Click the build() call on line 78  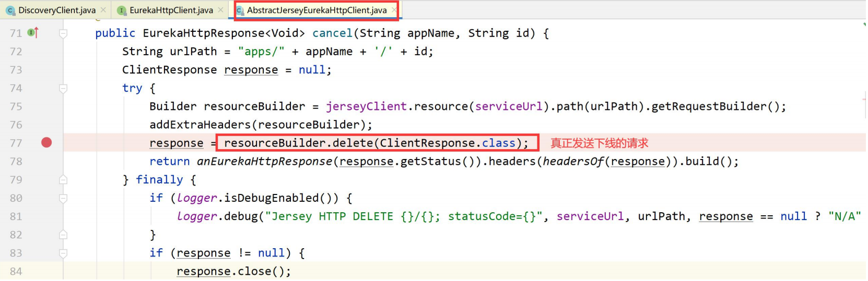tap(709, 162)
